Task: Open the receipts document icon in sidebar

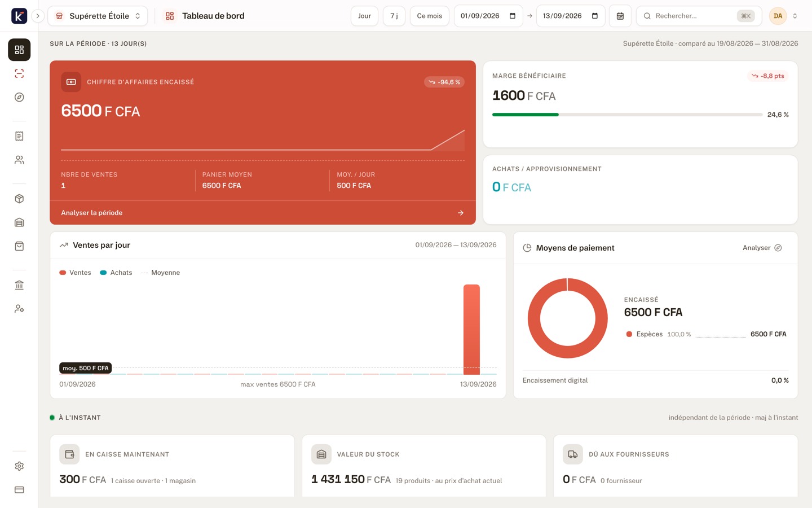Action: pos(19,136)
